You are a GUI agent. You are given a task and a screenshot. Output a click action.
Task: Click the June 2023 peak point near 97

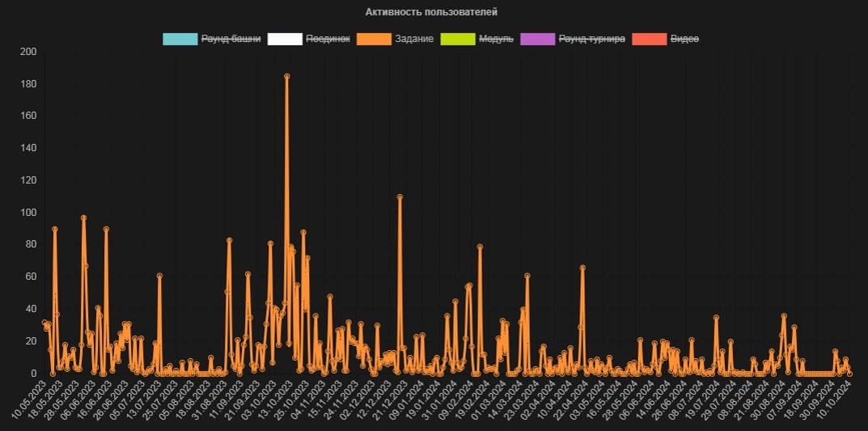83,218
